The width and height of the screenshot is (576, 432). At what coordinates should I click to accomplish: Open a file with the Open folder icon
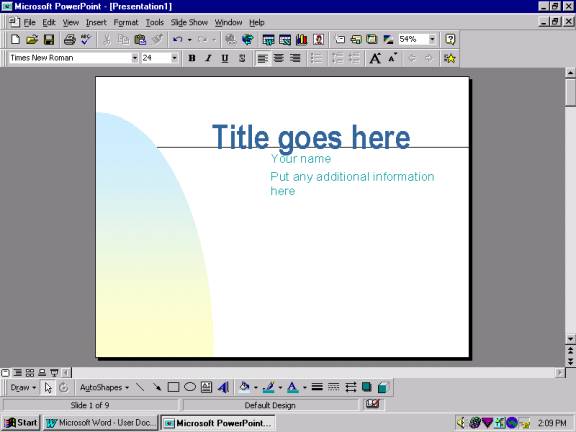click(32, 39)
